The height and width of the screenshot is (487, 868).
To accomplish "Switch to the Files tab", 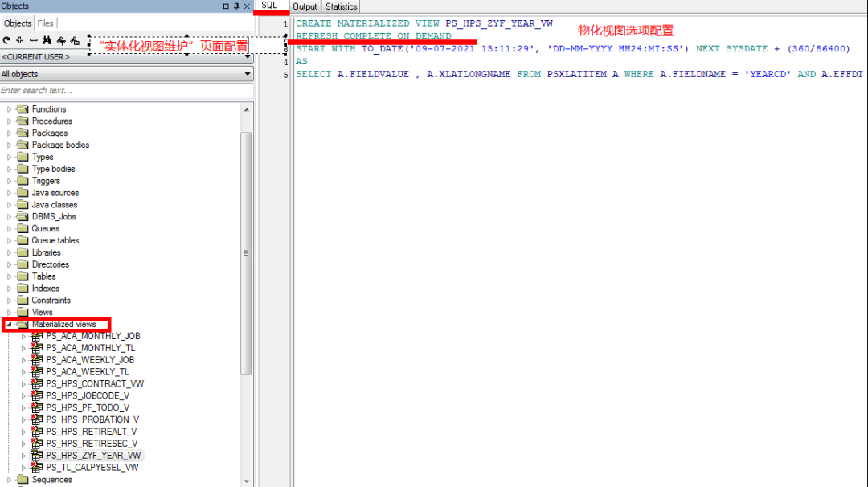I will pyautogui.click(x=45, y=23).
